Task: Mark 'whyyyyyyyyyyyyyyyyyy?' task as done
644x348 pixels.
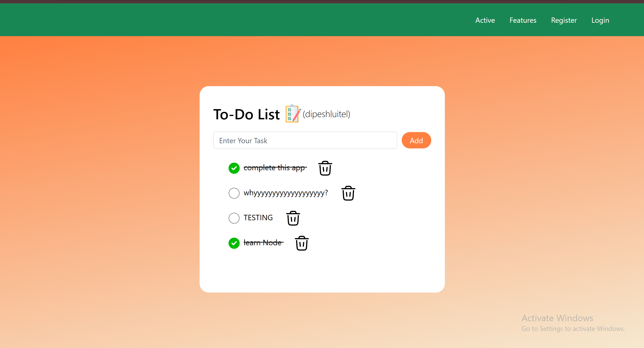Action: click(x=234, y=193)
